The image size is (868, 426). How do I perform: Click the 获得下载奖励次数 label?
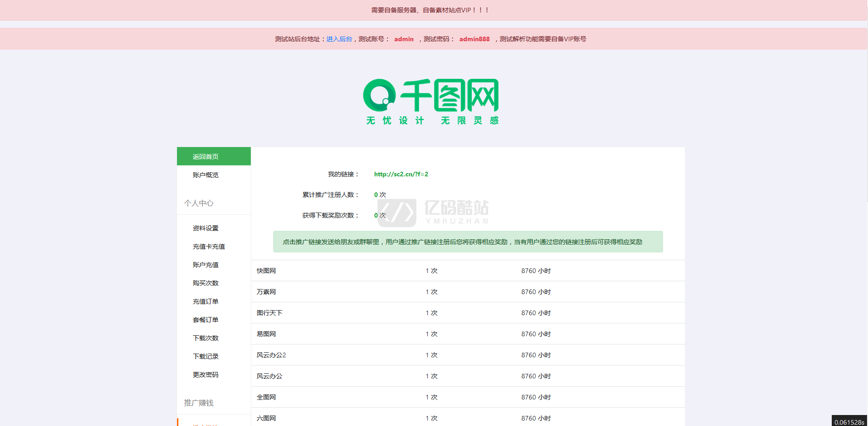click(x=331, y=215)
